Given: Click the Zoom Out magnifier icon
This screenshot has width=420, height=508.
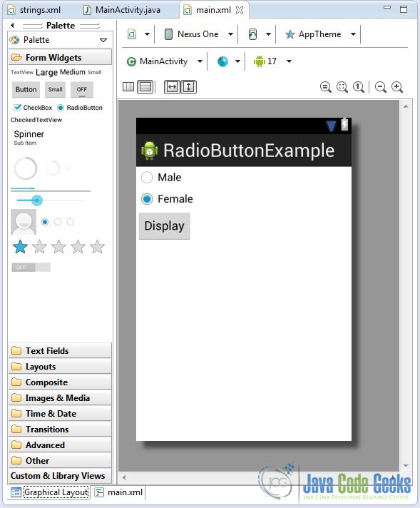Looking at the screenshot, I should point(381,87).
